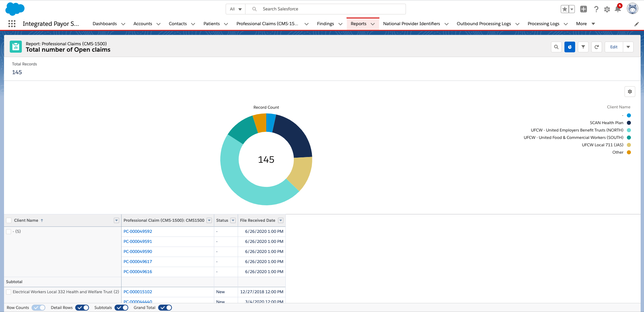This screenshot has width=644, height=312.
Task: Open the Processing Logs tab
Action: tap(543, 24)
